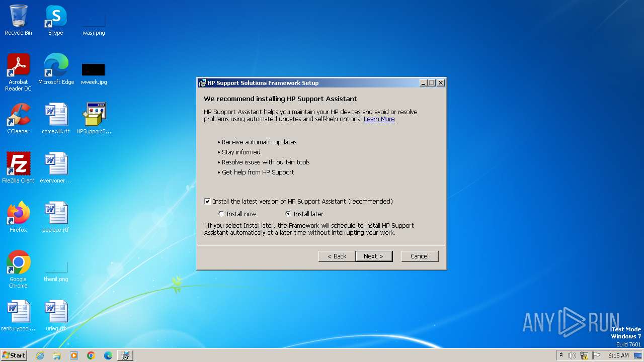
Task: Open the CCleaner desktop shortcut
Action: coord(18,119)
